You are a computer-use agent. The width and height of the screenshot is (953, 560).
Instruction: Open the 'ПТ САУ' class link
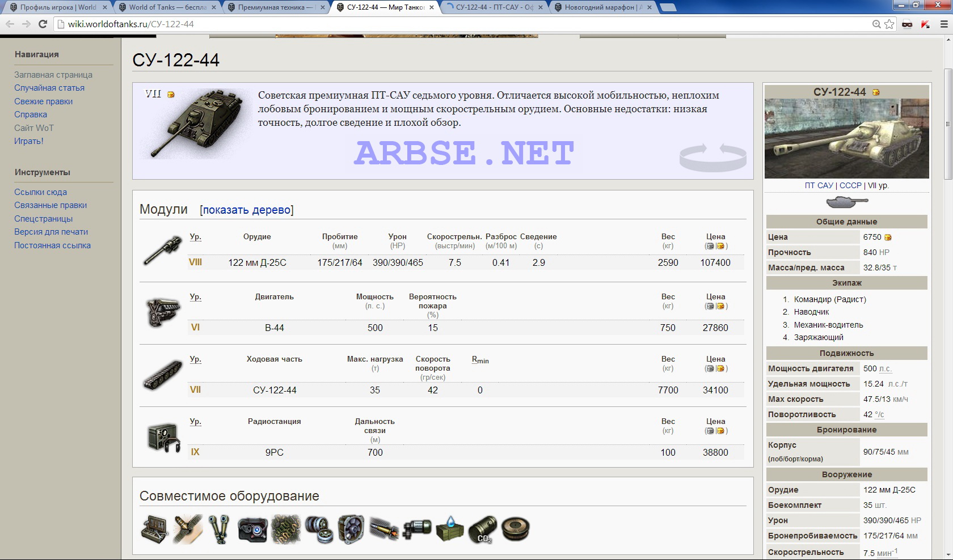tap(819, 185)
